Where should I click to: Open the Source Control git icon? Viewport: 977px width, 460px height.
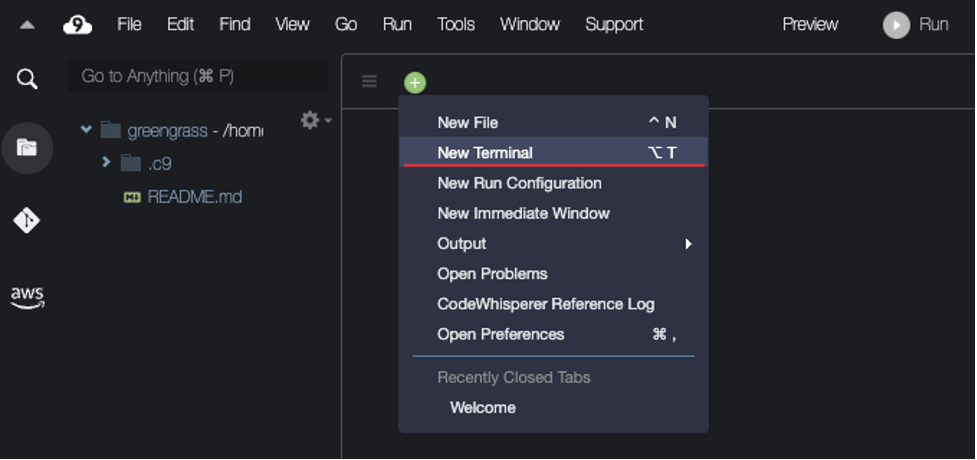click(x=27, y=220)
